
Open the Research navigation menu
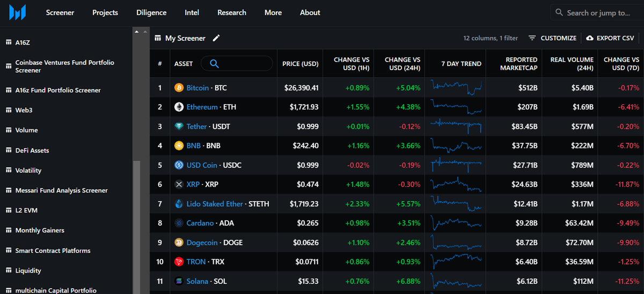[232, 12]
